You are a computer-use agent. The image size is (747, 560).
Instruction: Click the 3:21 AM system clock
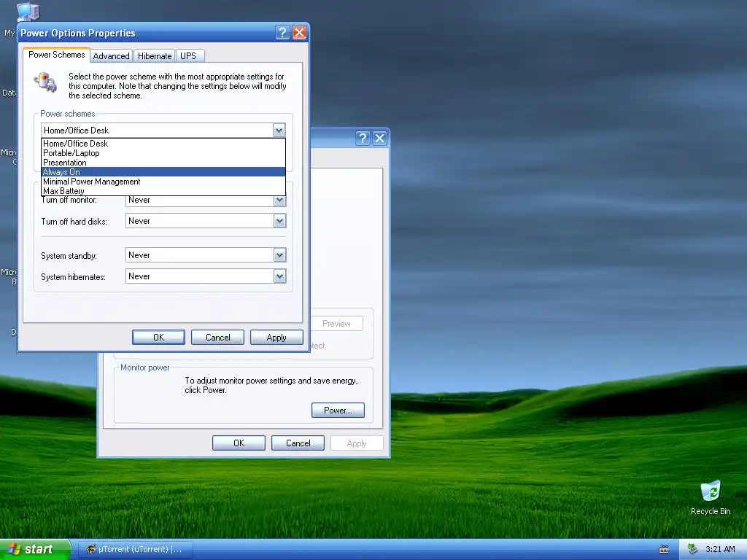[x=720, y=549]
